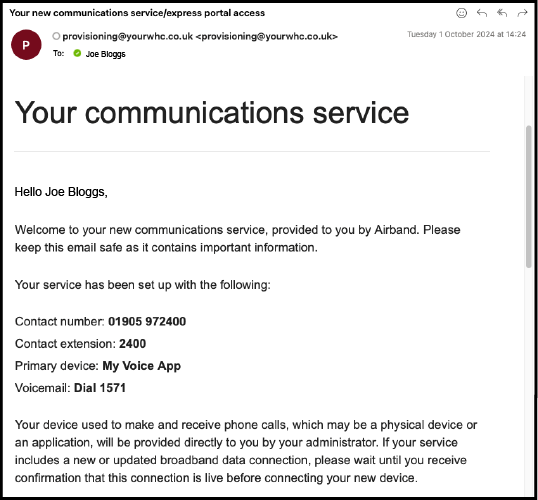The height and width of the screenshot is (500, 538).
Task: Click the 'Your communications service' heading
Action: [x=212, y=113]
